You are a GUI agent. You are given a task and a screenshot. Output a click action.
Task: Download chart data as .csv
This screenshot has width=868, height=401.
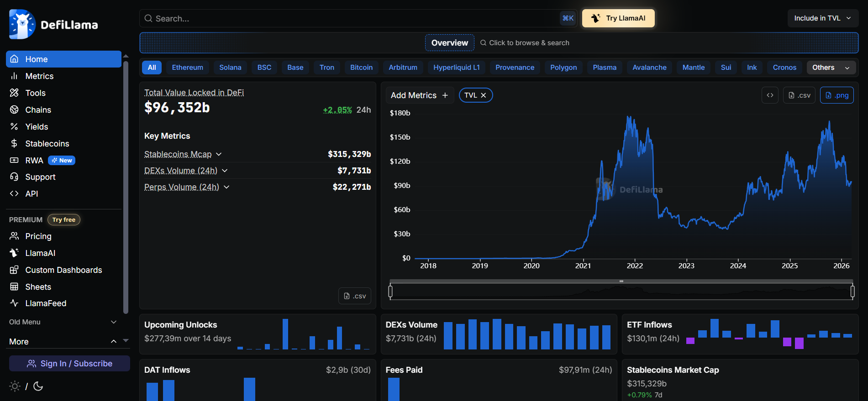coord(799,95)
